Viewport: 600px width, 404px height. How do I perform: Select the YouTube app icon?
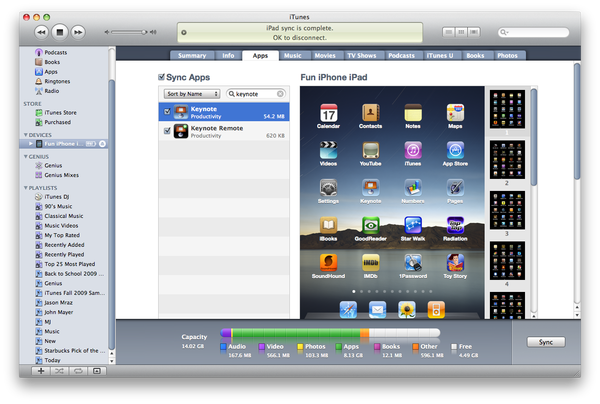tap(370, 150)
